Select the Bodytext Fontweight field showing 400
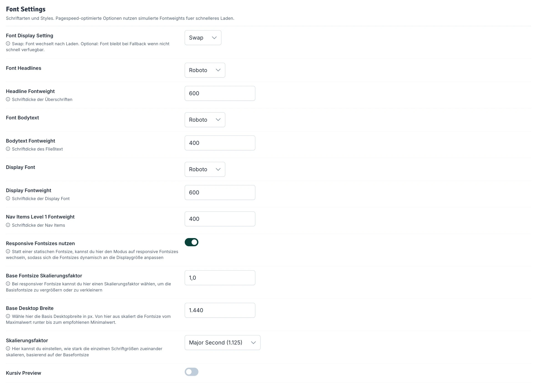 tap(220, 143)
